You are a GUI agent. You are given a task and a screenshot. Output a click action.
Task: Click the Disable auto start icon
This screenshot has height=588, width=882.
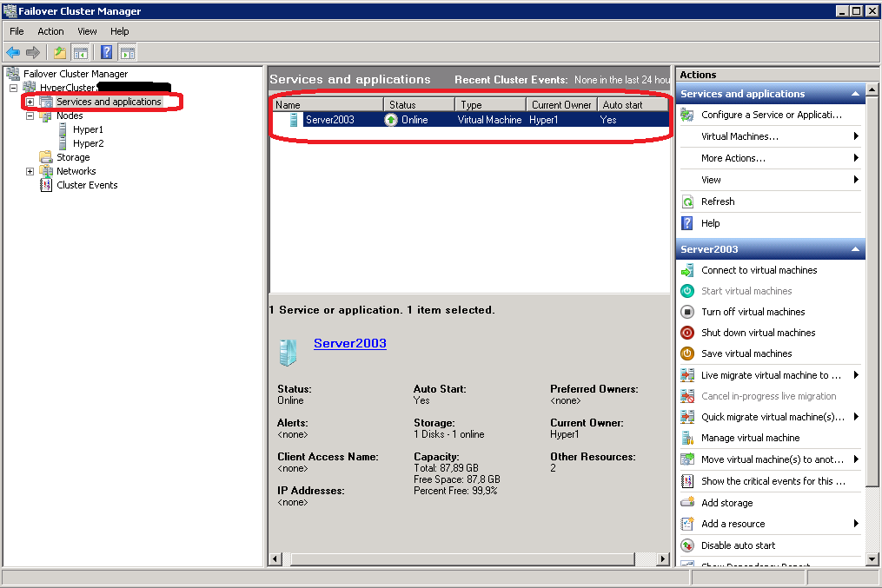coord(687,545)
